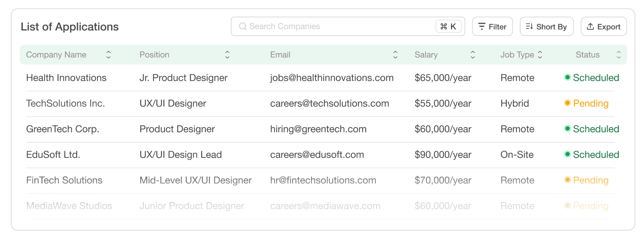The image size is (644, 238).
Task: Open the Filter options
Action: 492,27
